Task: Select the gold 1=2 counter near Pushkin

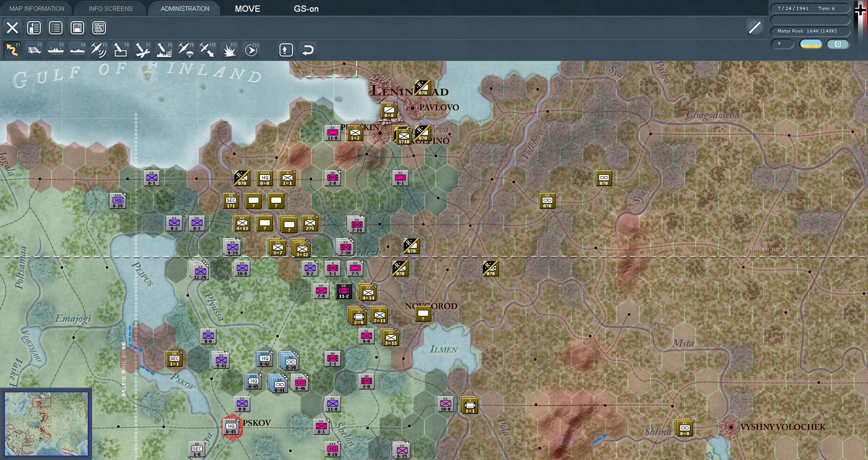Action: (355, 133)
